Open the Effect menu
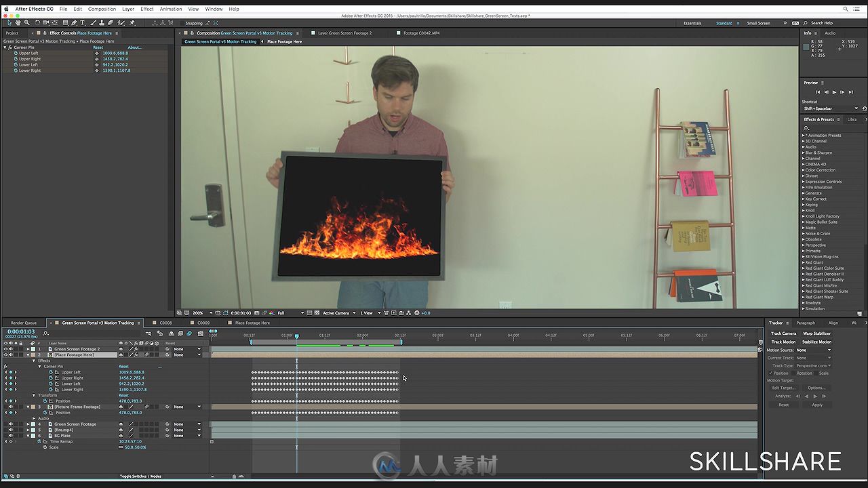868x488 pixels. click(146, 9)
